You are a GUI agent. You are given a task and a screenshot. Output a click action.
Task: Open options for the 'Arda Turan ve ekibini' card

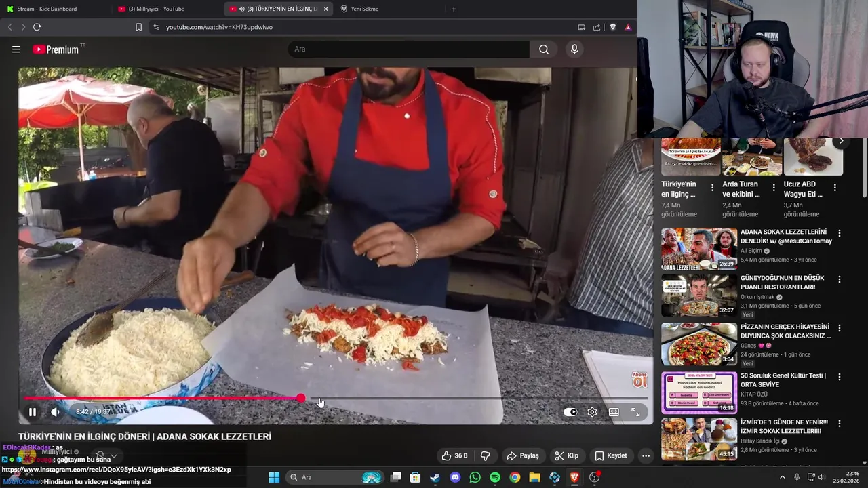(x=774, y=188)
